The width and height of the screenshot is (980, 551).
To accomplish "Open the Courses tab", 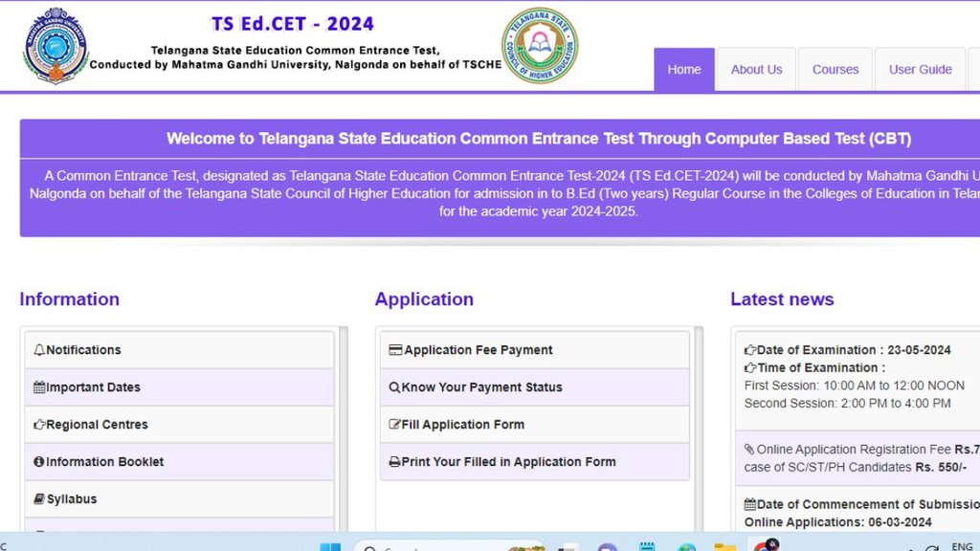I will [835, 69].
